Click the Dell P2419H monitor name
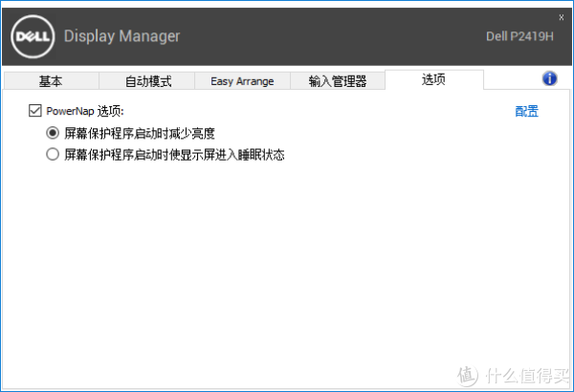Screen dimensions: 574x392 (x=519, y=36)
